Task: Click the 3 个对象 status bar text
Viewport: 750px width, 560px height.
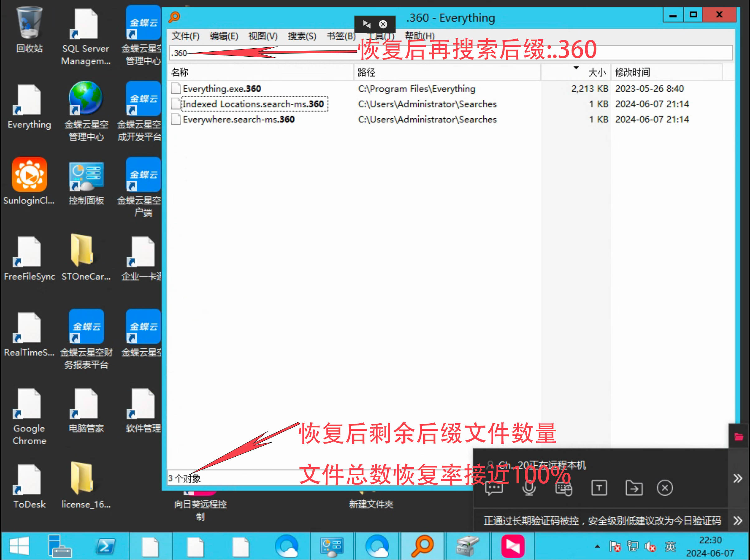Action: 184,478
